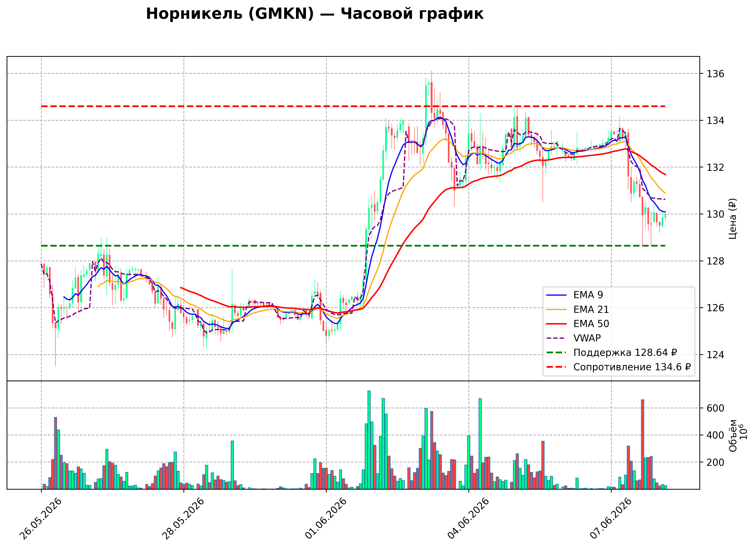Click the volume axis label '400'
The width and height of the screenshot is (756, 548).
pos(716,435)
